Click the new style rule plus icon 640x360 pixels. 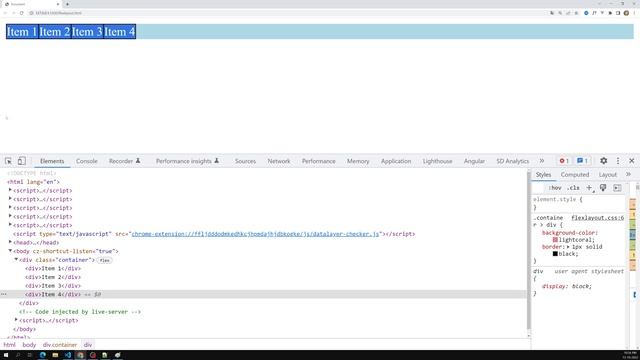(x=589, y=188)
